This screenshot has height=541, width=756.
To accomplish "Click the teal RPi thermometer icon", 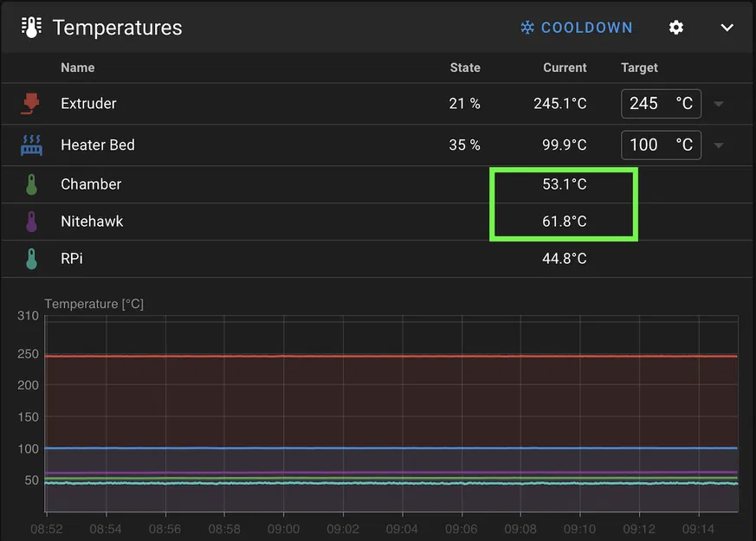I will pyautogui.click(x=31, y=259).
